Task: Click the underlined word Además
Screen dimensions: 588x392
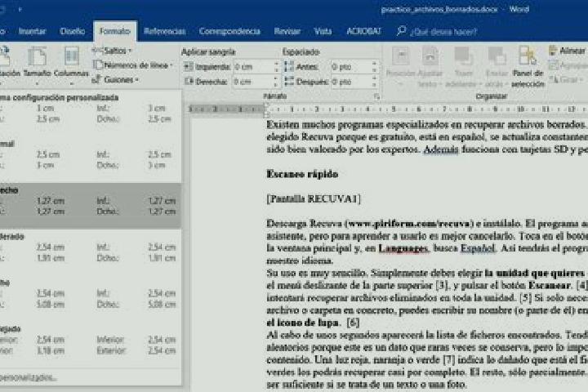Action: tap(441, 149)
